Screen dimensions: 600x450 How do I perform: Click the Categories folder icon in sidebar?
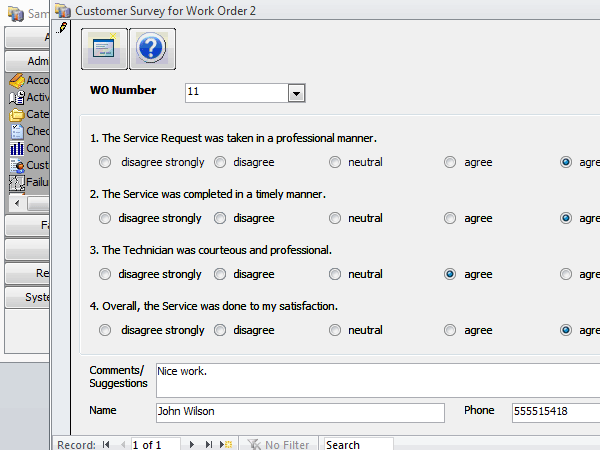(17, 114)
